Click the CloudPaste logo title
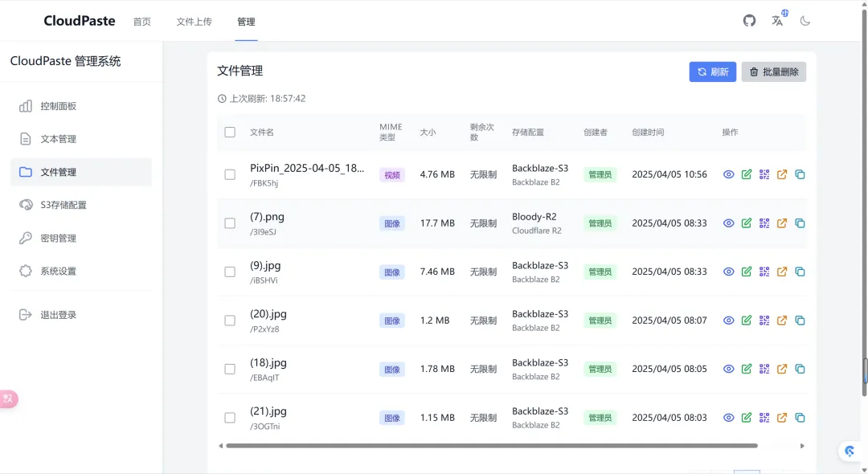This screenshot has height=474, width=868. coord(80,21)
